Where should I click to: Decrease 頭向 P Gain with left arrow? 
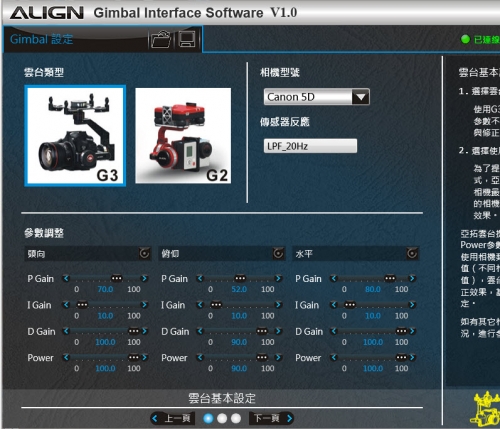coord(66,278)
